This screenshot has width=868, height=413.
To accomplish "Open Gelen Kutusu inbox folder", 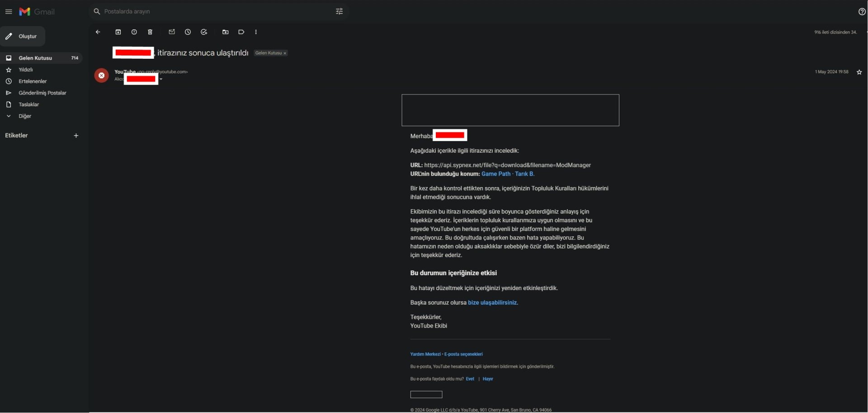I will pos(41,58).
